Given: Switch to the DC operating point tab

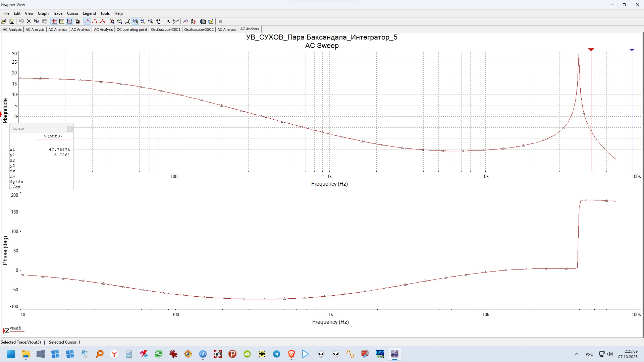Looking at the screenshot, I should tap(132, 29).
